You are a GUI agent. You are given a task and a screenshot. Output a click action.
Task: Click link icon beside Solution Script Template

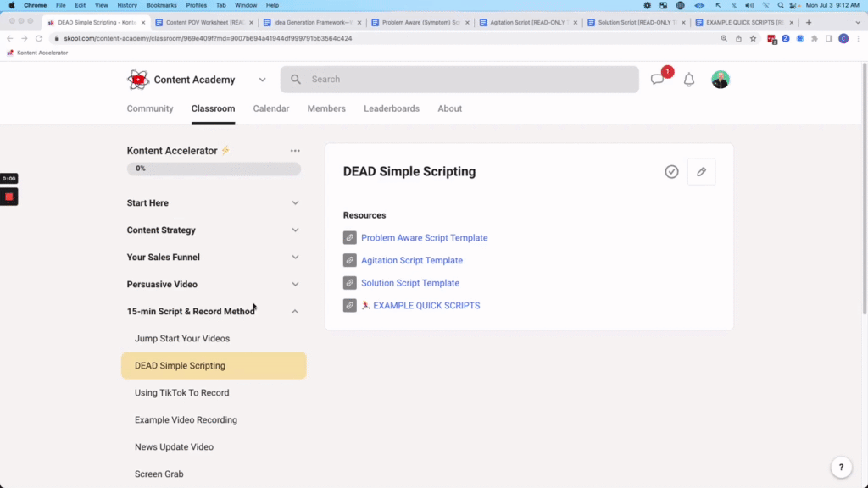[x=350, y=283]
